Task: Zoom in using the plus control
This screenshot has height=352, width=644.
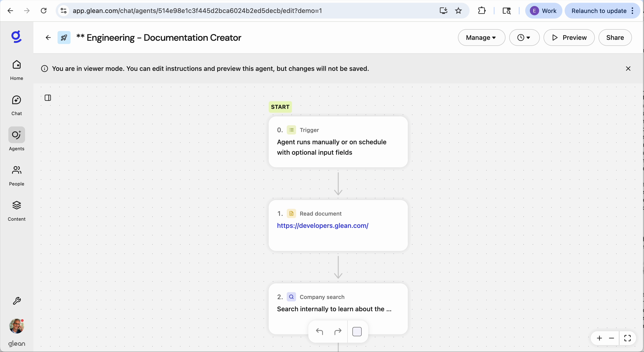Action: [599, 338]
